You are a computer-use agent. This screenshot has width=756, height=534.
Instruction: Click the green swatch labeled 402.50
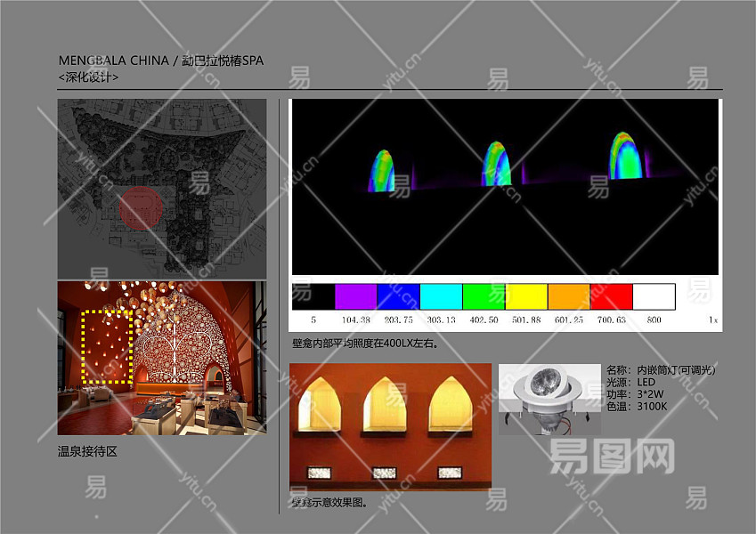point(484,296)
